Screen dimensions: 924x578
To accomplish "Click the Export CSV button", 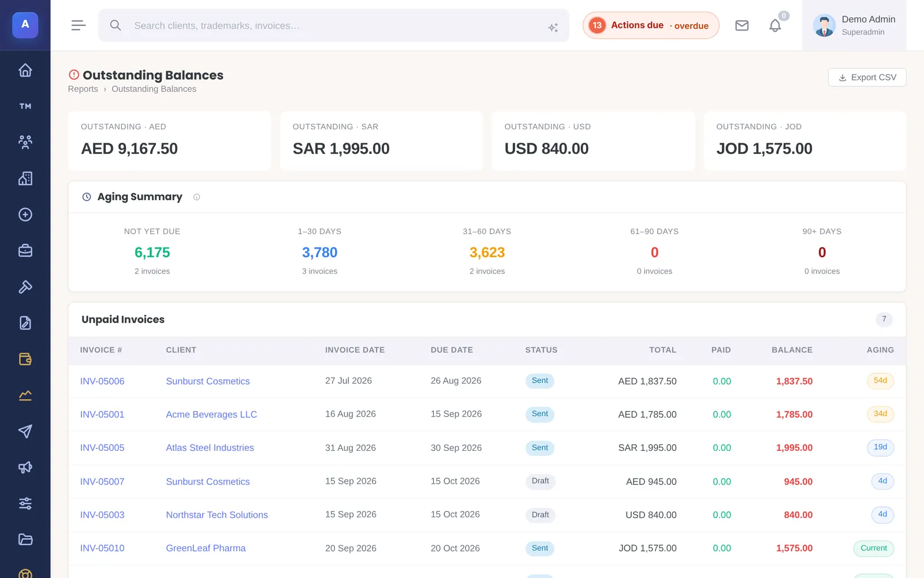I will (867, 77).
